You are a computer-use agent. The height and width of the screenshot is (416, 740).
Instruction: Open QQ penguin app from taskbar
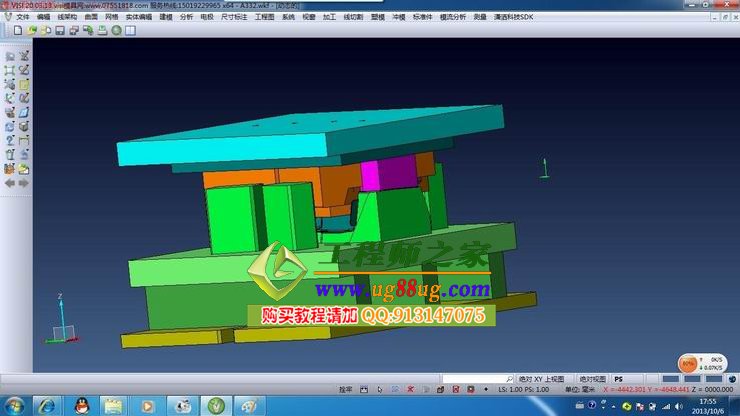tap(82, 406)
